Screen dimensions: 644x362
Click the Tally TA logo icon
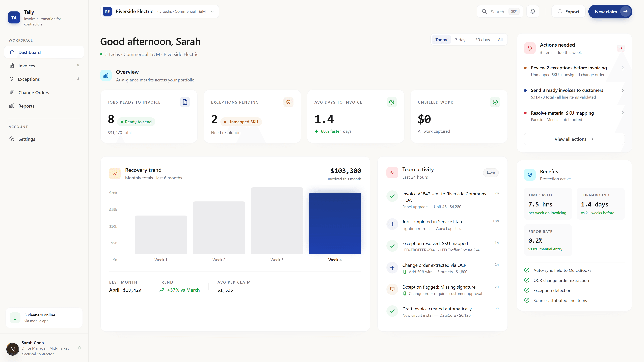[14, 18]
